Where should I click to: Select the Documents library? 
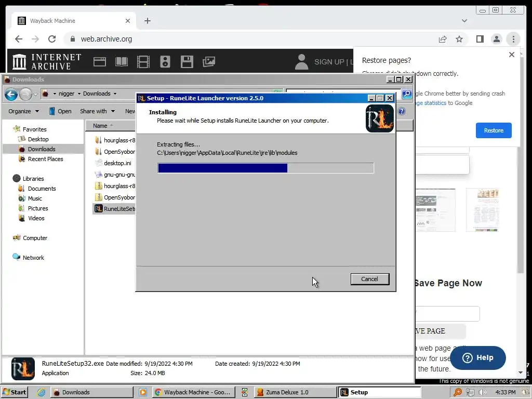point(42,189)
